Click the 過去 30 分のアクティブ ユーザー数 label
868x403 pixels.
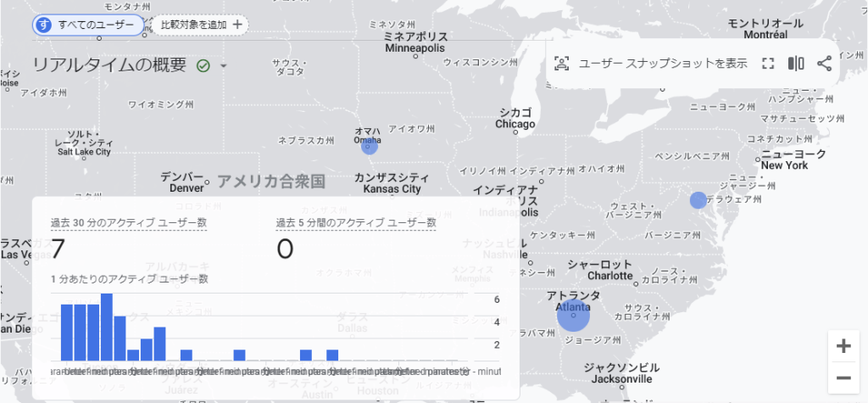coord(129,222)
